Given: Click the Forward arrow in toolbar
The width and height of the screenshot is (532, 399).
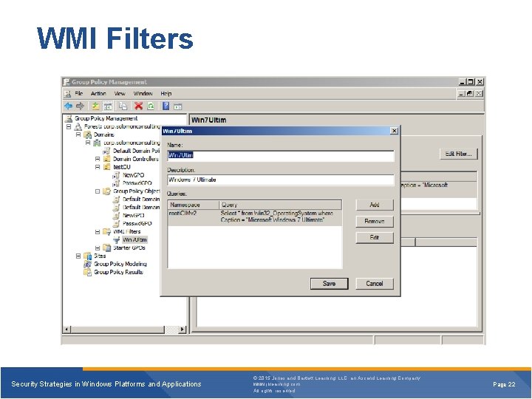Looking at the screenshot, I should click(80, 106).
